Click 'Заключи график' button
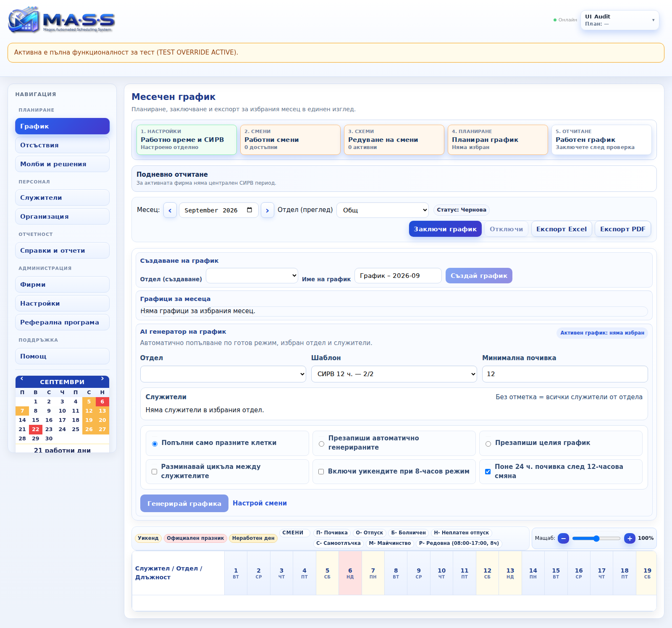Image resolution: width=672 pixels, height=628 pixels. tap(445, 229)
